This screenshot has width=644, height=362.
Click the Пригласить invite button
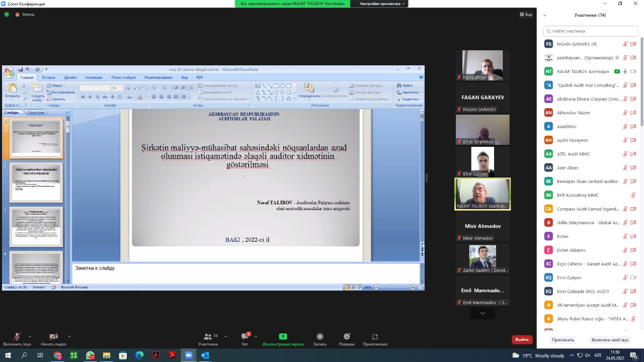(x=562, y=340)
